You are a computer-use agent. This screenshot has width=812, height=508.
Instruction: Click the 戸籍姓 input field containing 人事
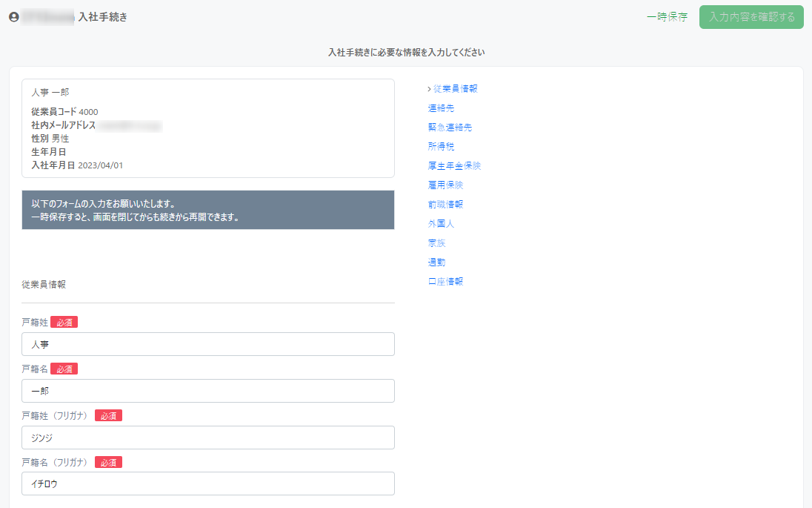point(208,344)
